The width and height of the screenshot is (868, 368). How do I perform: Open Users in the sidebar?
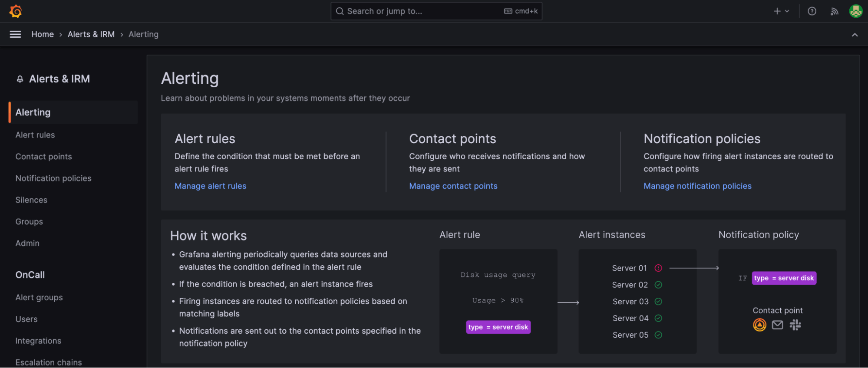click(26, 319)
